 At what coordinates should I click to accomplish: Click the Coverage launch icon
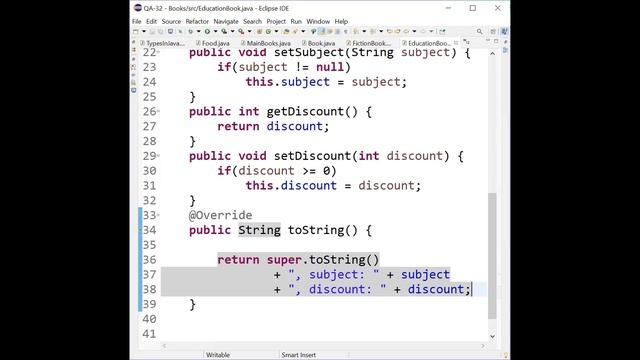tap(224, 31)
